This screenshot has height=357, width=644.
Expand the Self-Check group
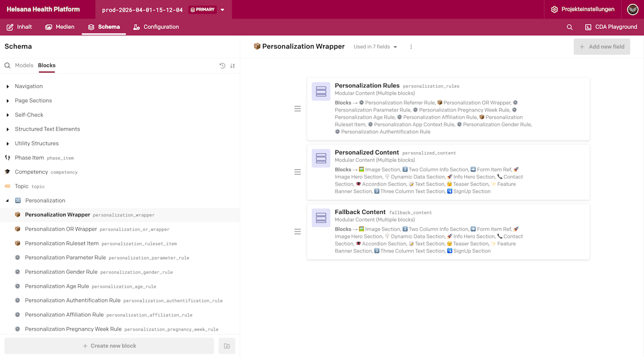[x=8, y=115]
